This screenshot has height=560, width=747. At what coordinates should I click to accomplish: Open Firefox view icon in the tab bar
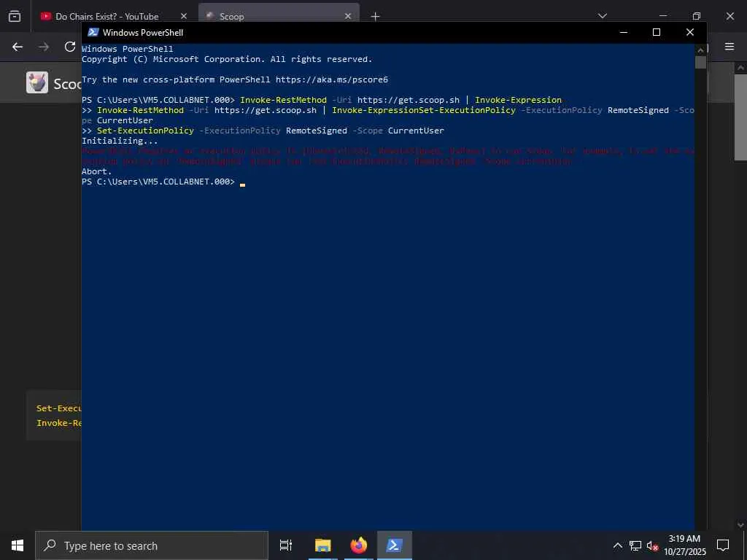15,16
